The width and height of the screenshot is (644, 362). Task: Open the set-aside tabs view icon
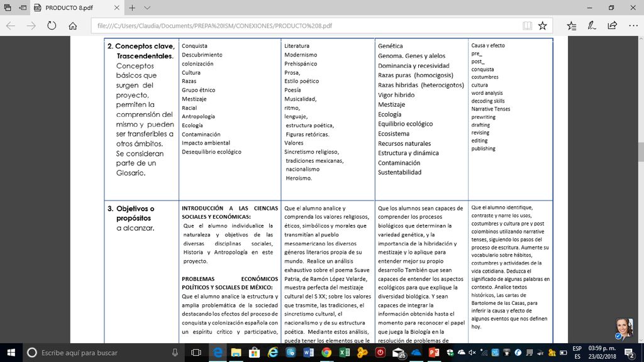8,8
